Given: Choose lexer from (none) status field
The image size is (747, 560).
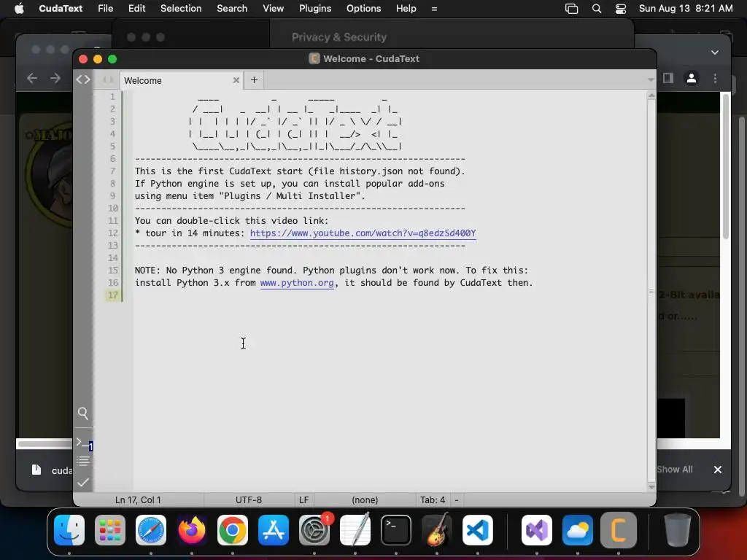Looking at the screenshot, I should 365,500.
